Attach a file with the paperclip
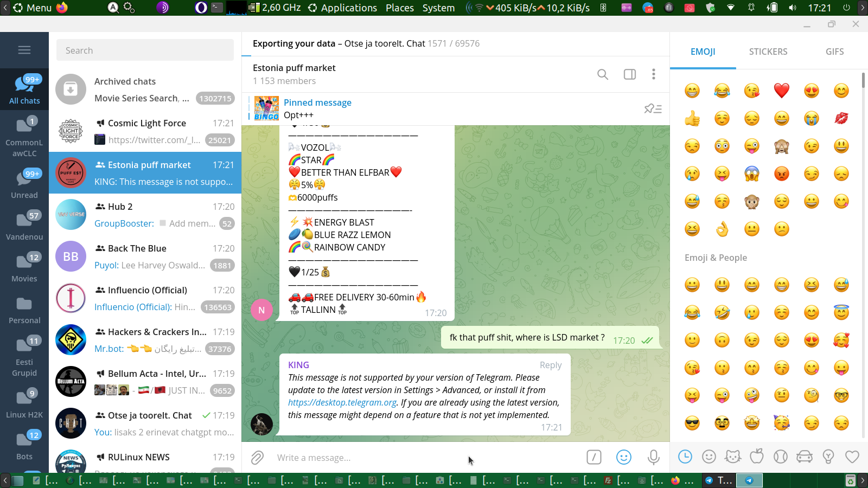 [x=257, y=458]
